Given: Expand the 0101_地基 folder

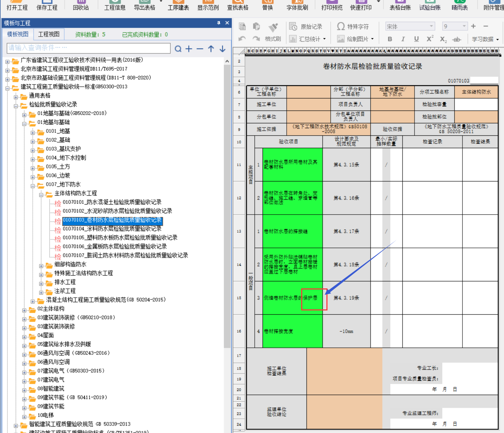Looking at the screenshot, I should [x=33, y=133].
